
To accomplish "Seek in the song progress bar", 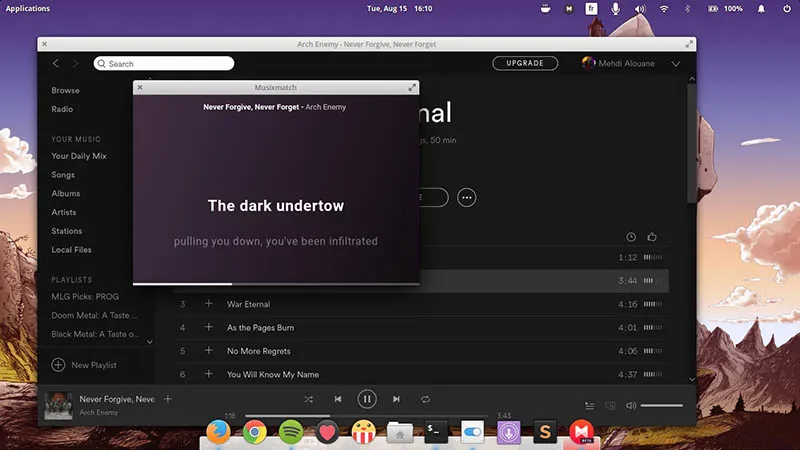I will point(366,416).
